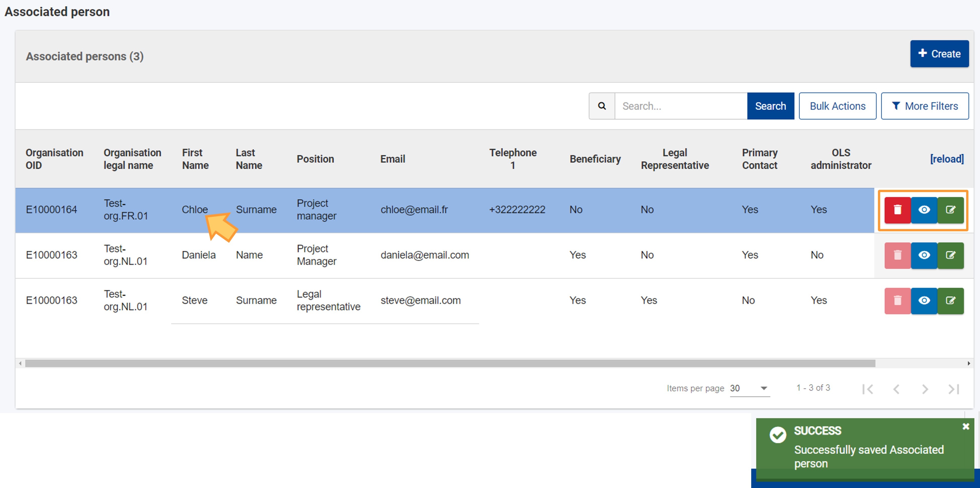Close the success notification

tap(965, 426)
